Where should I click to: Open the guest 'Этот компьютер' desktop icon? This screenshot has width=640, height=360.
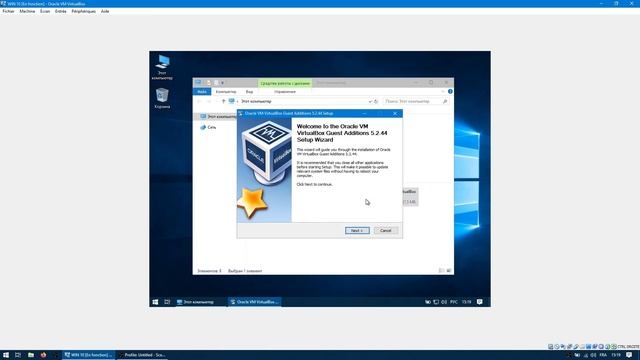click(x=162, y=67)
